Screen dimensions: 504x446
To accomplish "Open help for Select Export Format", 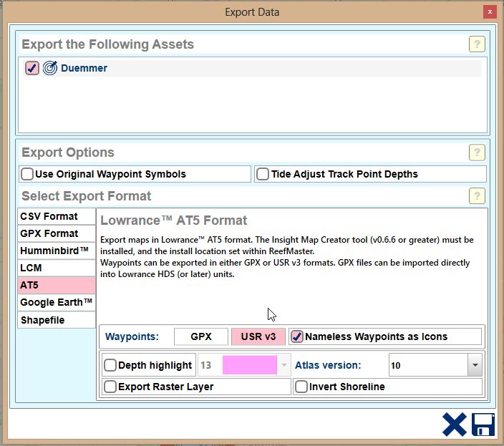I will 477,196.
